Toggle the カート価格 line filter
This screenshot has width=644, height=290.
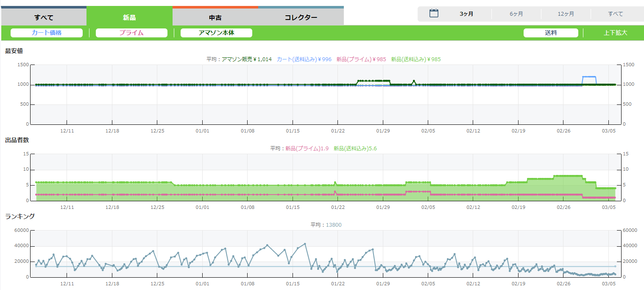[x=47, y=33]
